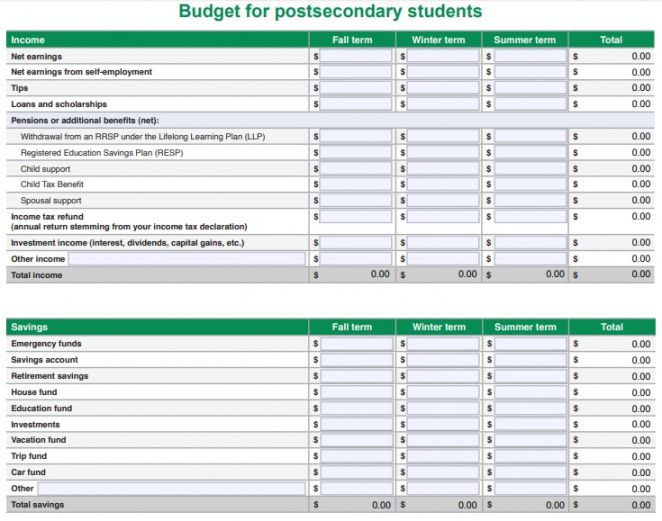Select Retirement savings Summer term field
Viewport: 662px width, 521px height.
tap(530, 376)
